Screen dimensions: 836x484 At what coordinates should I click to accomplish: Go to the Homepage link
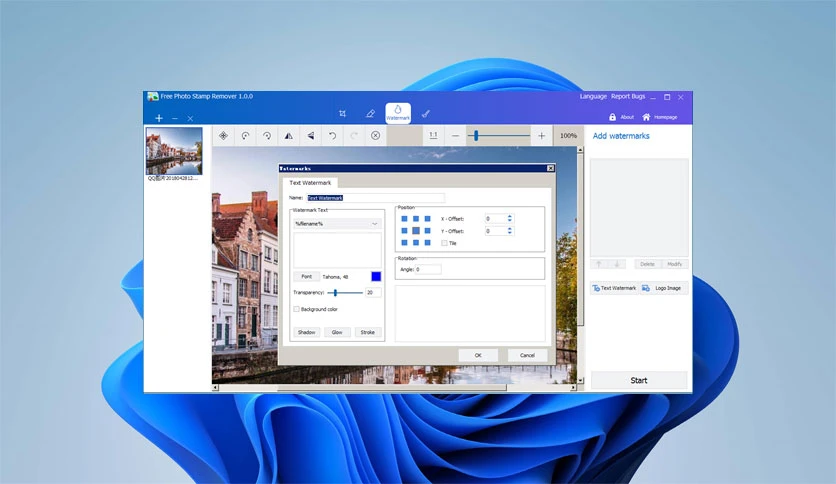tap(660, 117)
